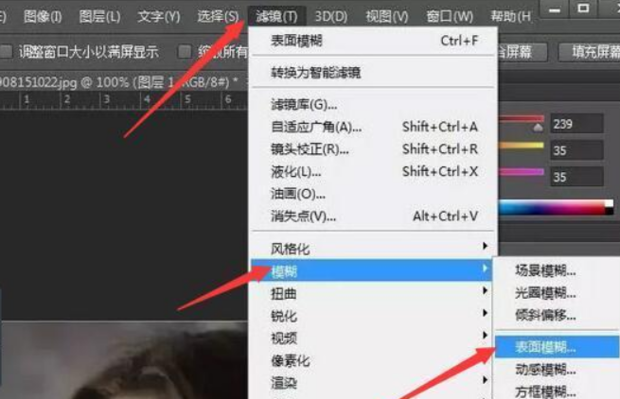The image size is (620, 399).
Task: Expand the 风格化 submenu arrow
Action: tap(485, 246)
